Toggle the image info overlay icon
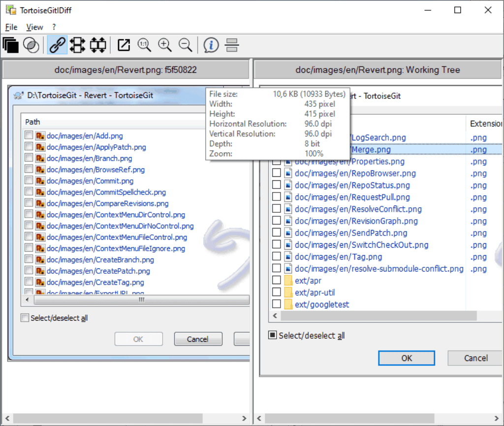This screenshot has width=504, height=426. click(211, 45)
